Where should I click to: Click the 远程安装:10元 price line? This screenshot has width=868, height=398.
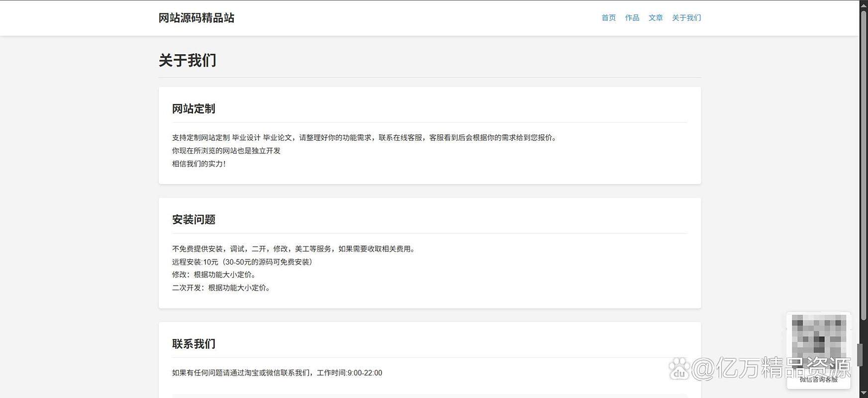(x=242, y=262)
